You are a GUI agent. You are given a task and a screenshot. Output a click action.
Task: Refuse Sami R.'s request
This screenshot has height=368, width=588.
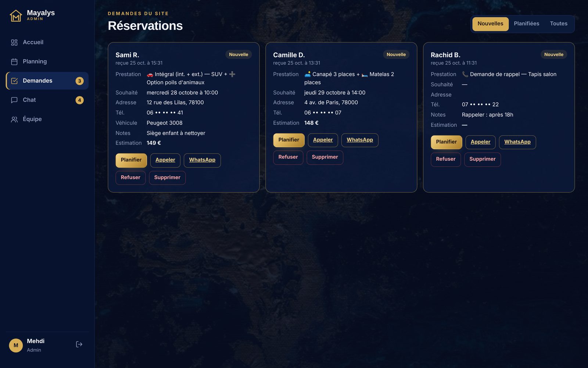[130, 178]
